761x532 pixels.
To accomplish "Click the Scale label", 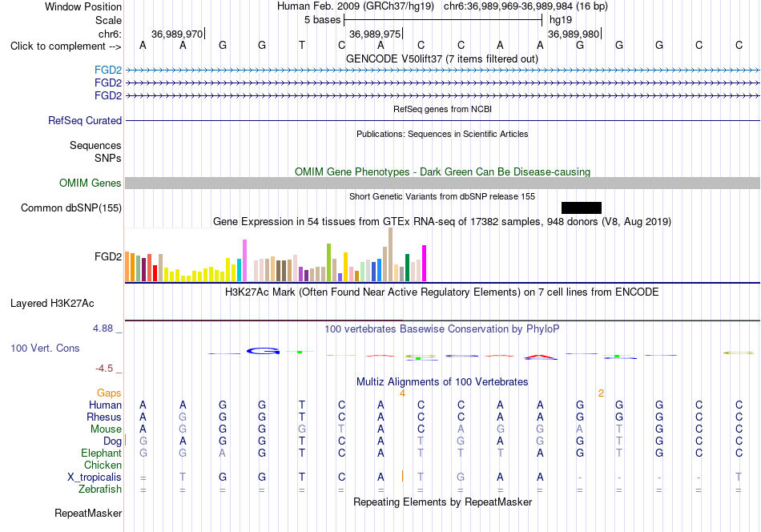I will click(x=108, y=20).
